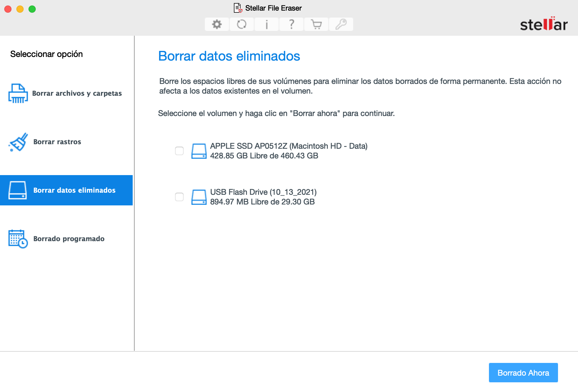Open the info toolbar icon
This screenshot has height=392, width=578.
267,24
